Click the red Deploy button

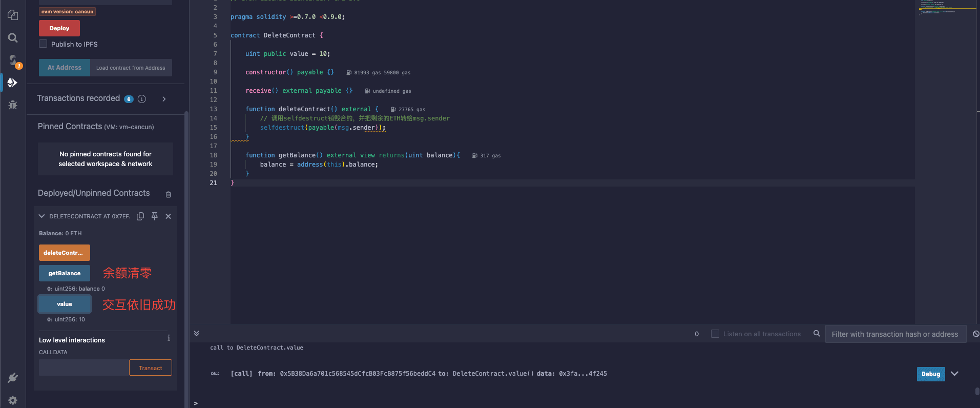(x=59, y=28)
